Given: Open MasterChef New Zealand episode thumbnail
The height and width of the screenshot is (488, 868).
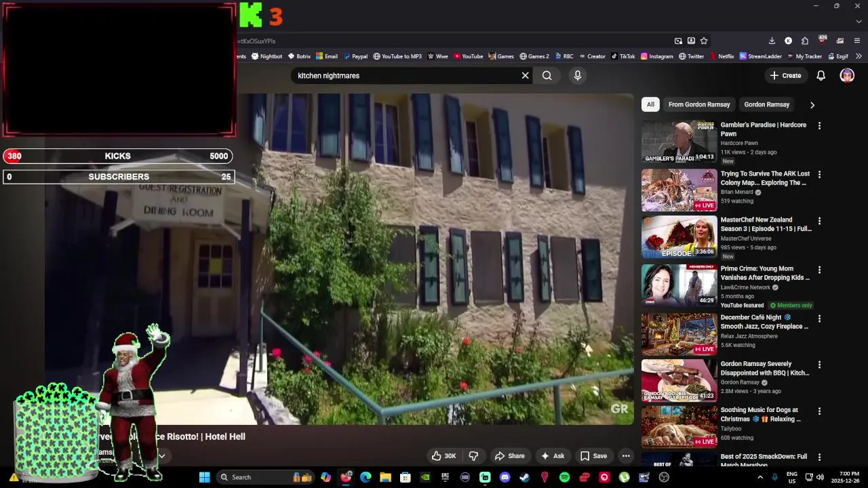Looking at the screenshot, I should 679,237.
